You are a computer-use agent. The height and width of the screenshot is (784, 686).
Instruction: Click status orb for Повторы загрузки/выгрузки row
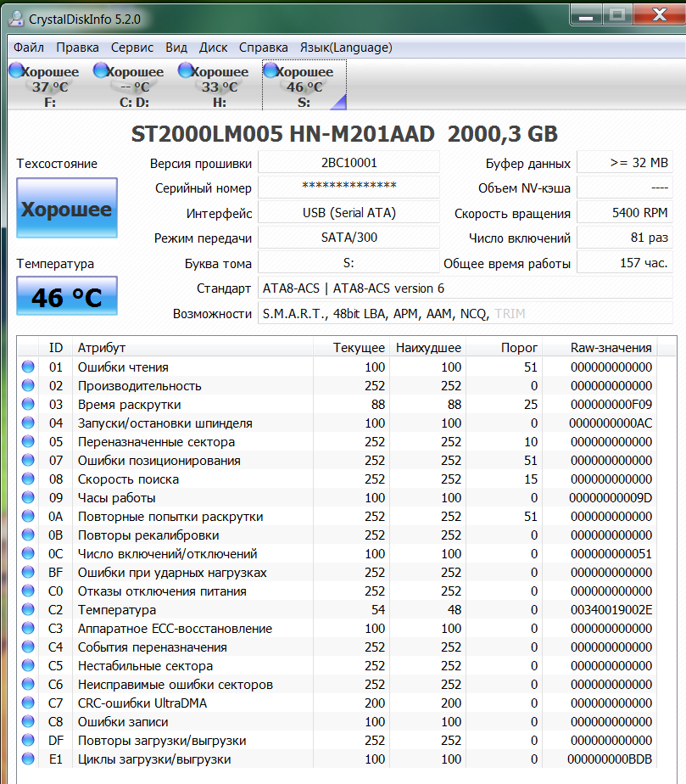28,740
